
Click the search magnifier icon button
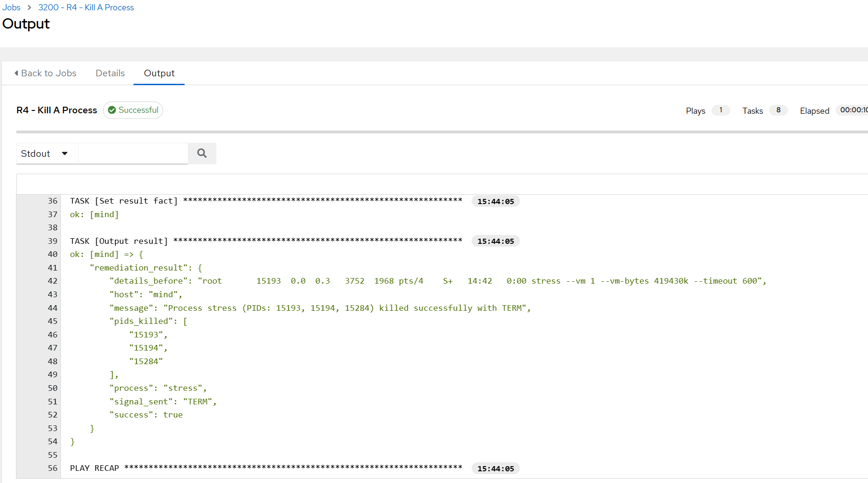202,154
